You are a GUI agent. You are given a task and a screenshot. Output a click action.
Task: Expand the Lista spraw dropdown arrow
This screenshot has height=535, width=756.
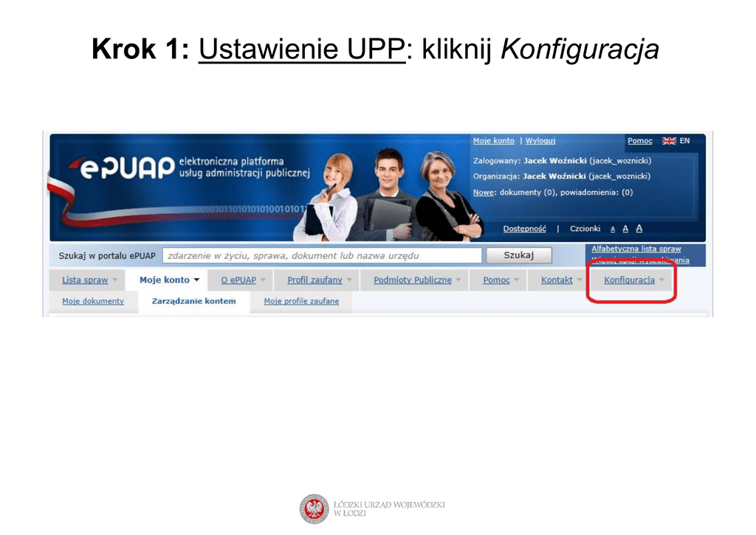point(115,280)
